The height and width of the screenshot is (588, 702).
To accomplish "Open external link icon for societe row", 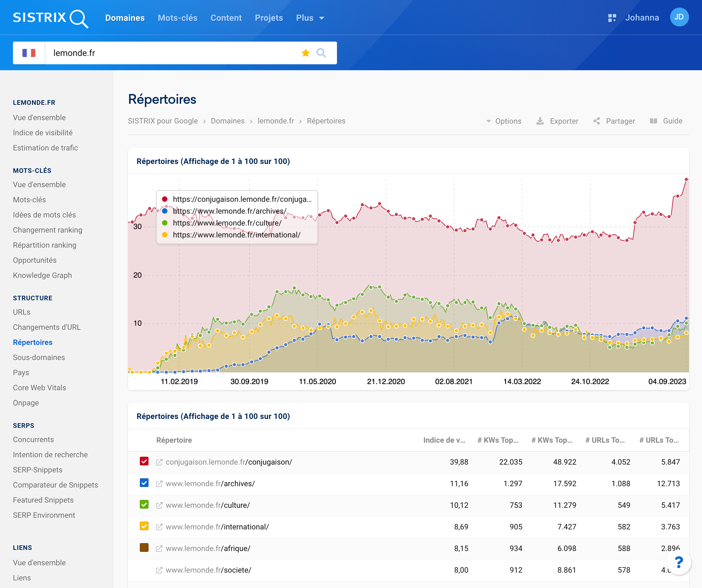I will [x=159, y=570].
